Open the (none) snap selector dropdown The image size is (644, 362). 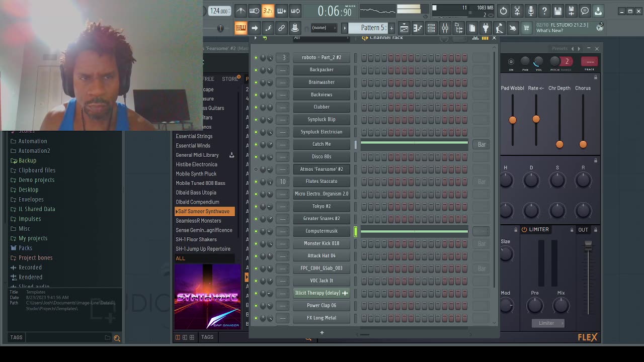[325, 28]
